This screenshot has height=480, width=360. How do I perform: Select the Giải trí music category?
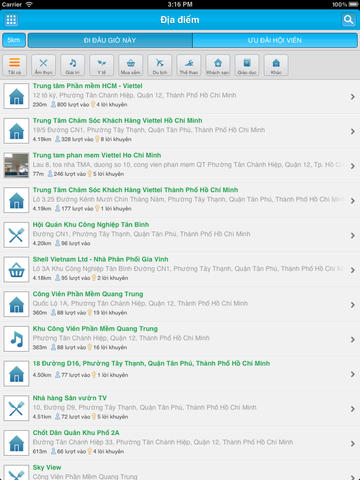72,65
